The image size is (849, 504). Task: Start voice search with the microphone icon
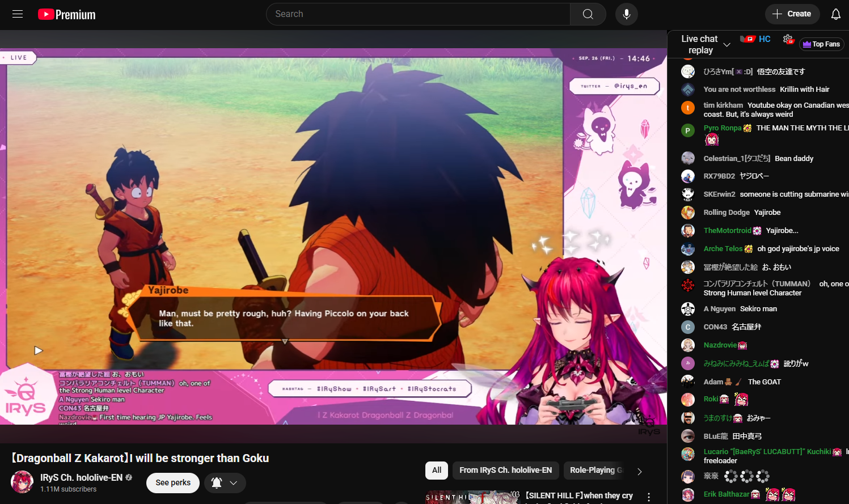(x=627, y=14)
